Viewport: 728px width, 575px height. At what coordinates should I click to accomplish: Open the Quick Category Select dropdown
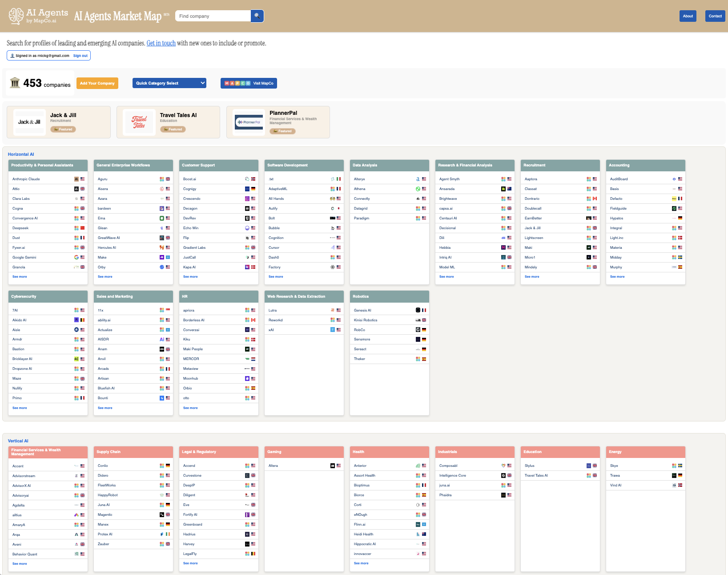coord(169,83)
